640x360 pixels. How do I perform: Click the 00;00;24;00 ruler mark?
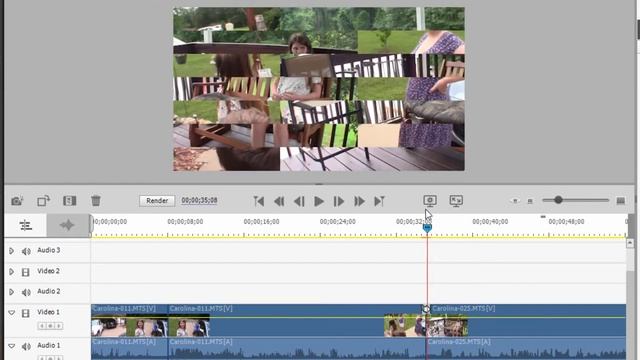[338, 222]
